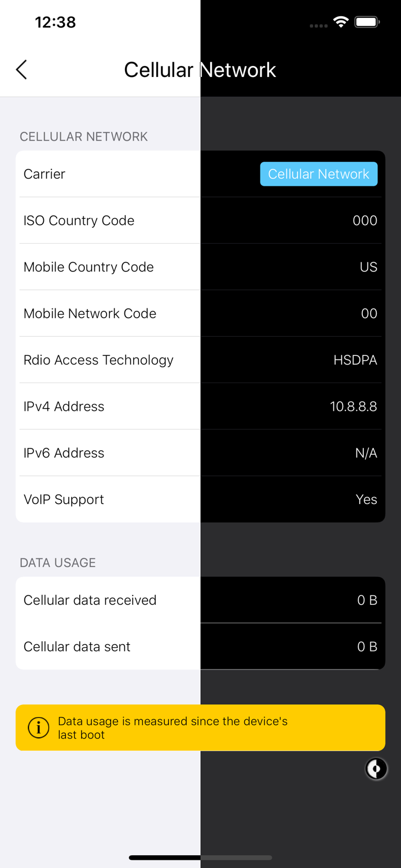The width and height of the screenshot is (401, 868).
Task: Tap the Cellular data sent row
Action: click(x=200, y=646)
